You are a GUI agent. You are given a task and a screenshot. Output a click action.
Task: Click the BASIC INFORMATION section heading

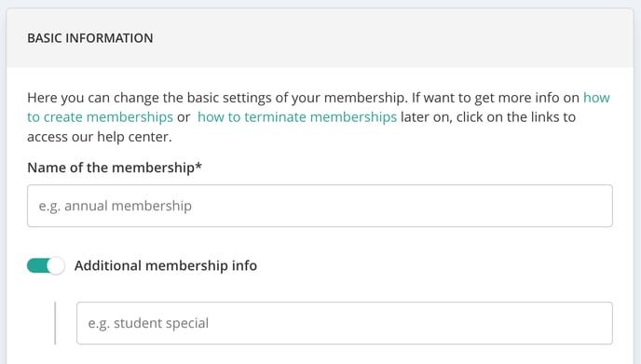pos(90,38)
